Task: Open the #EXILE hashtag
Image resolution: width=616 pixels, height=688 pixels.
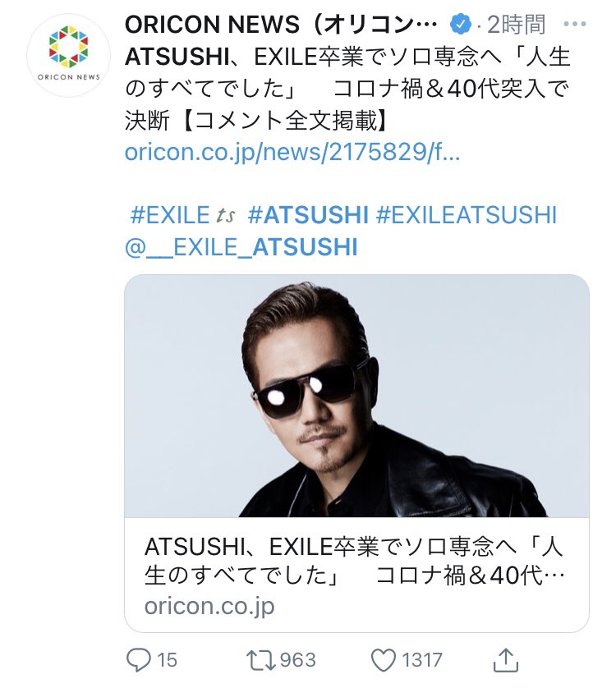Action: [x=170, y=215]
